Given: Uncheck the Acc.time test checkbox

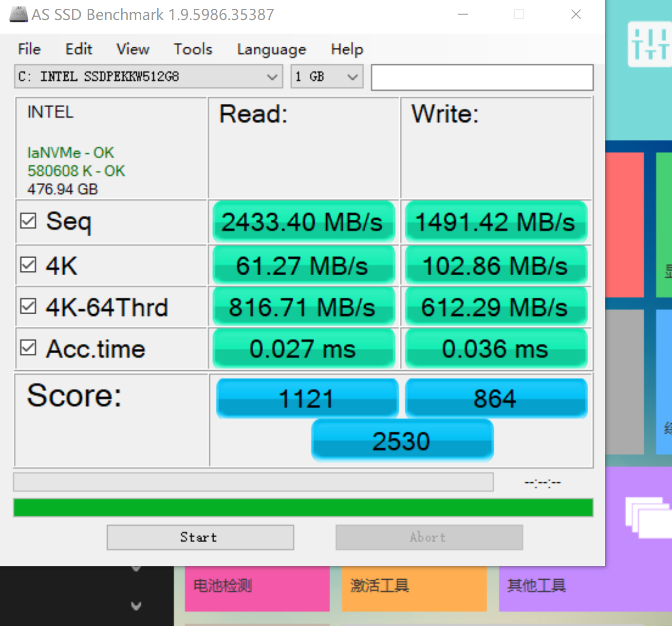Looking at the screenshot, I should 28,348.
